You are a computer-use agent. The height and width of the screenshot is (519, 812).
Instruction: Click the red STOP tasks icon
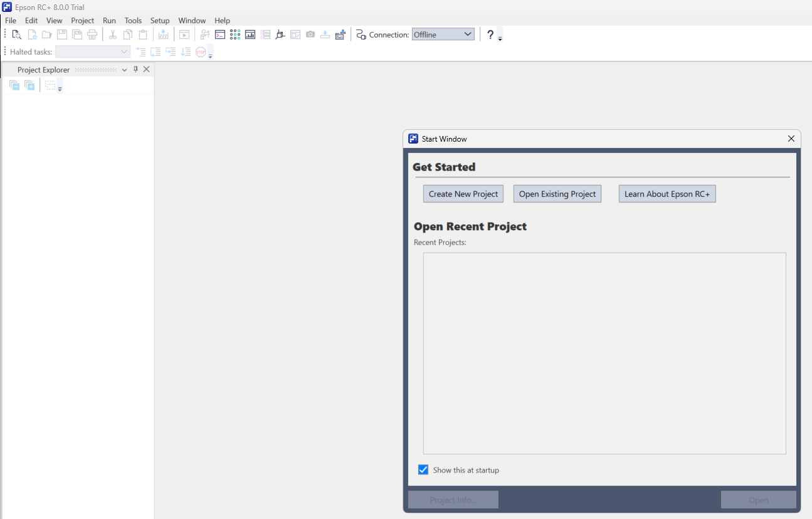point(201,52)
